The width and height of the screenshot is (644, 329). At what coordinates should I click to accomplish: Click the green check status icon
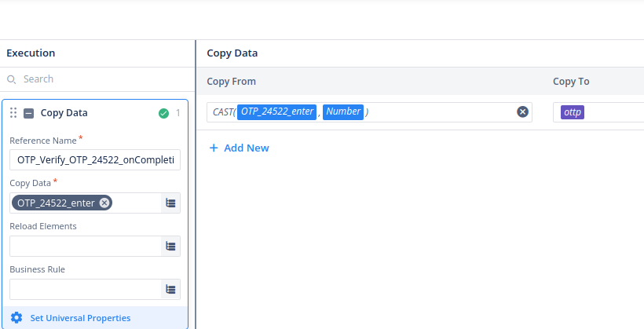(163, 113)
